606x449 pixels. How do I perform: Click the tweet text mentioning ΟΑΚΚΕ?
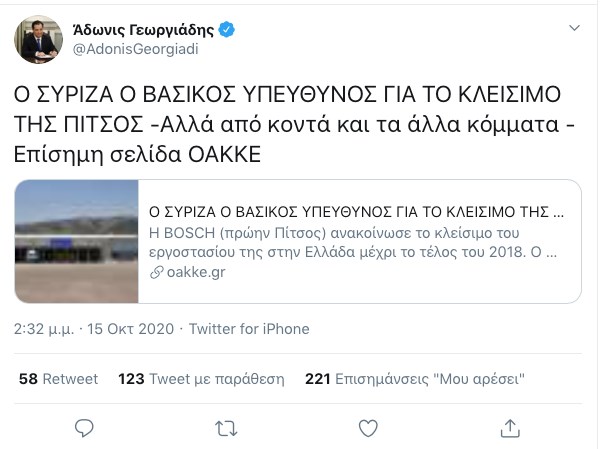[x=294, y=124]
